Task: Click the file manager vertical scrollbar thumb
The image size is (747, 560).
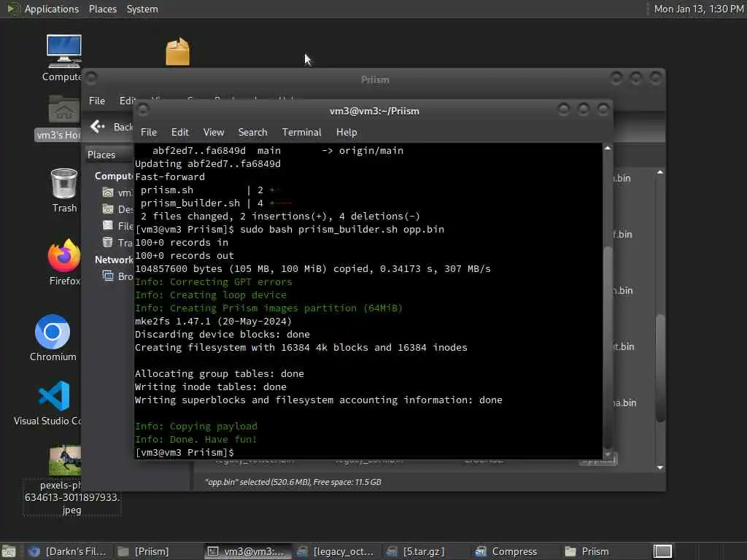Action: (659, 367)
